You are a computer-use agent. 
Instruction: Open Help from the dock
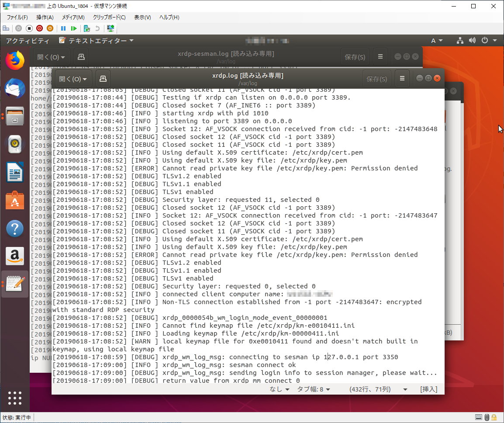point(15,229)
